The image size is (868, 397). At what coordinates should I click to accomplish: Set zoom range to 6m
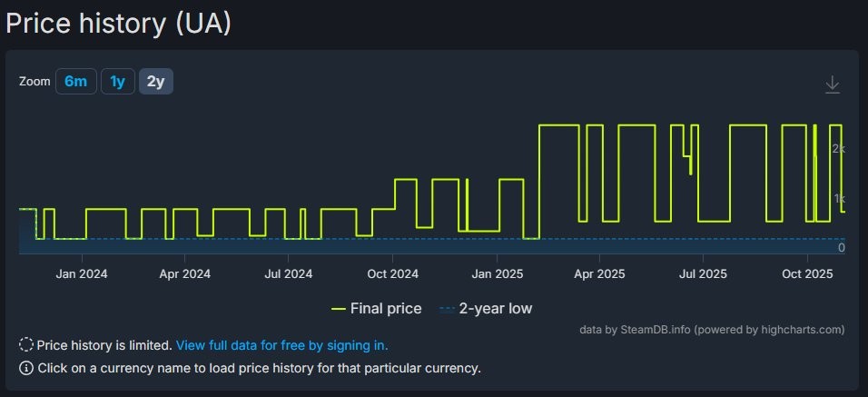[75, 82]
